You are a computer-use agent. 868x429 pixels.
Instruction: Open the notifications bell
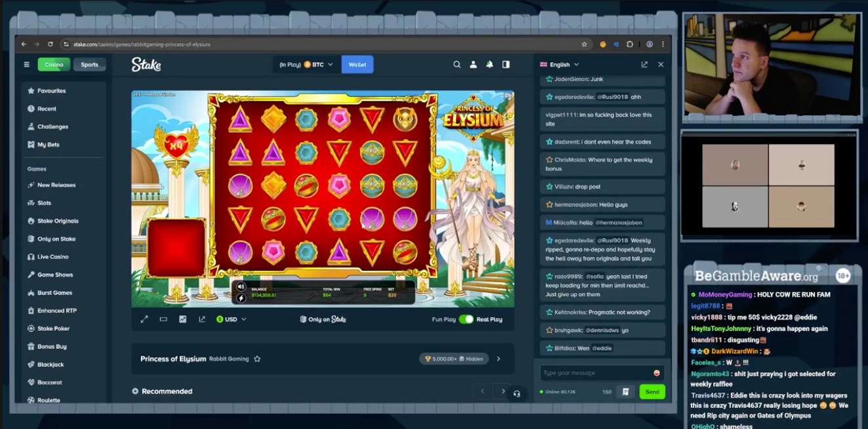tap(490, 65)
